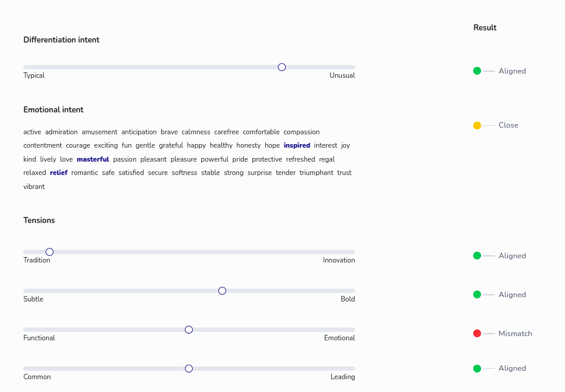Select the emotion word 'gentle'
565x392 pixels.
tap(145, 145)
